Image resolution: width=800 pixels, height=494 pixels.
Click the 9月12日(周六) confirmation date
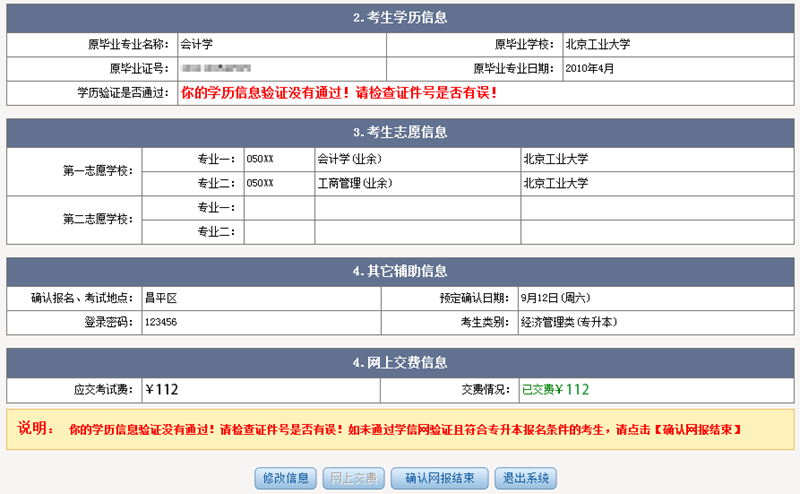(x=555, y=298)
